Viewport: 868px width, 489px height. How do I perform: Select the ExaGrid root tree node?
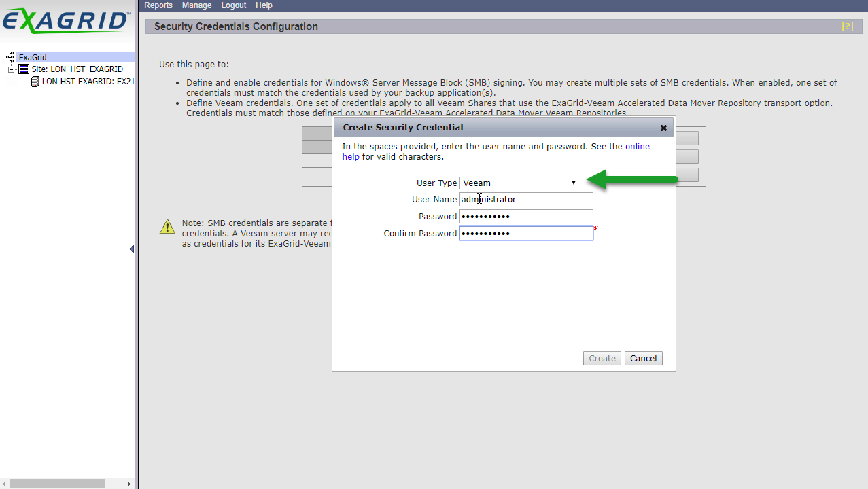[x=33, y=58]
